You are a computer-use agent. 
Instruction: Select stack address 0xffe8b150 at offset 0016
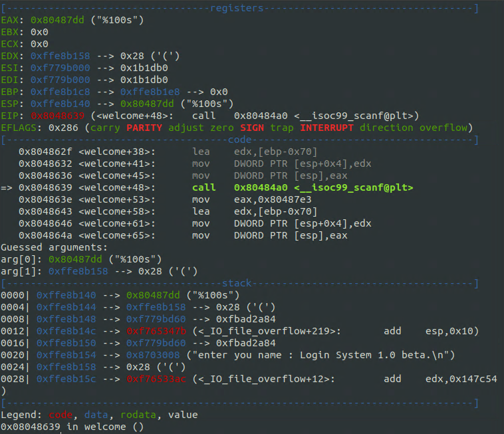66,343
